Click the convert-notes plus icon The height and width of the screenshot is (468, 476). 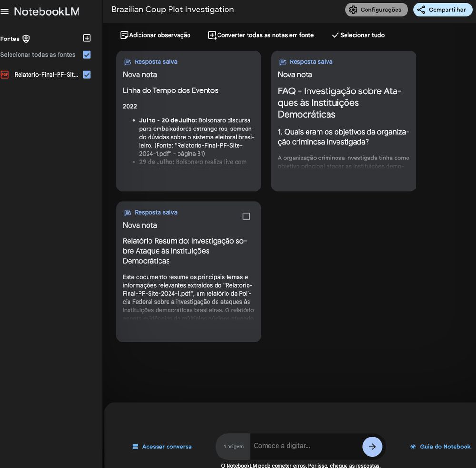click(x=212, y=35)
